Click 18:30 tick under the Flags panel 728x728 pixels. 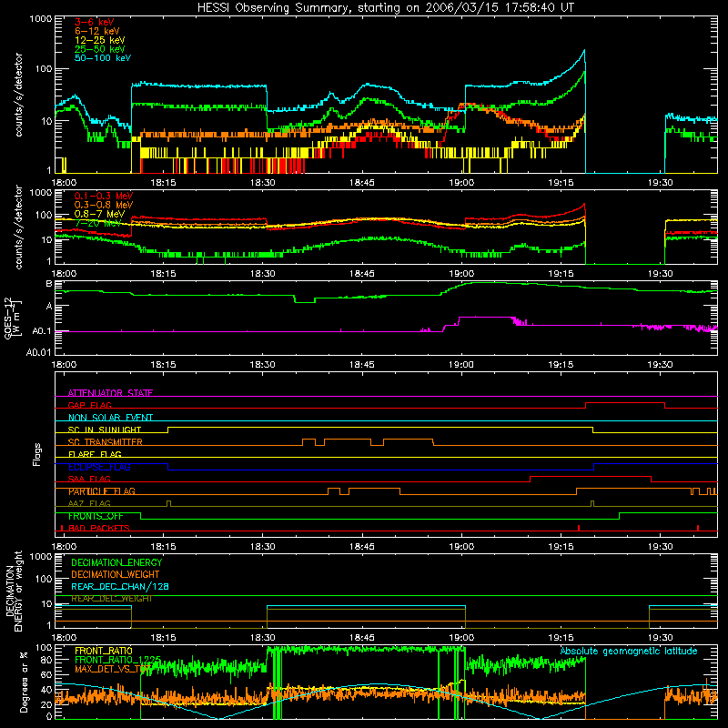click(x=263, y=547)
